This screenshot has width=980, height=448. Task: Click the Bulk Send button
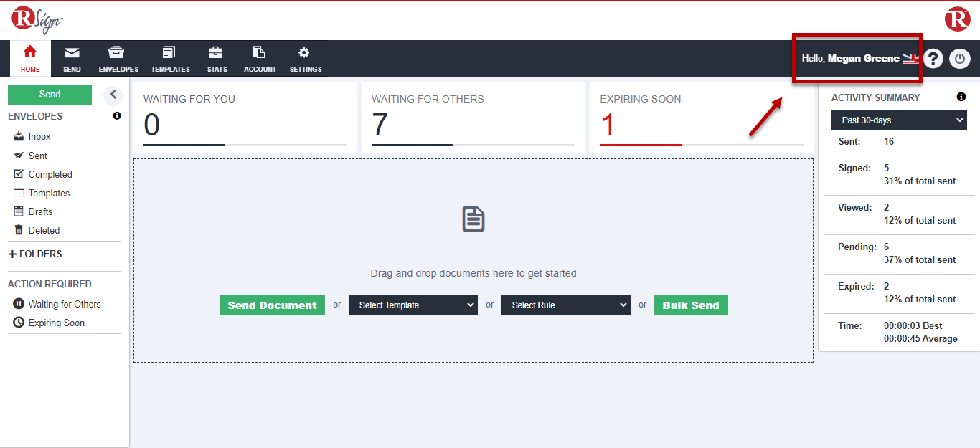click(x=690, y=305)
